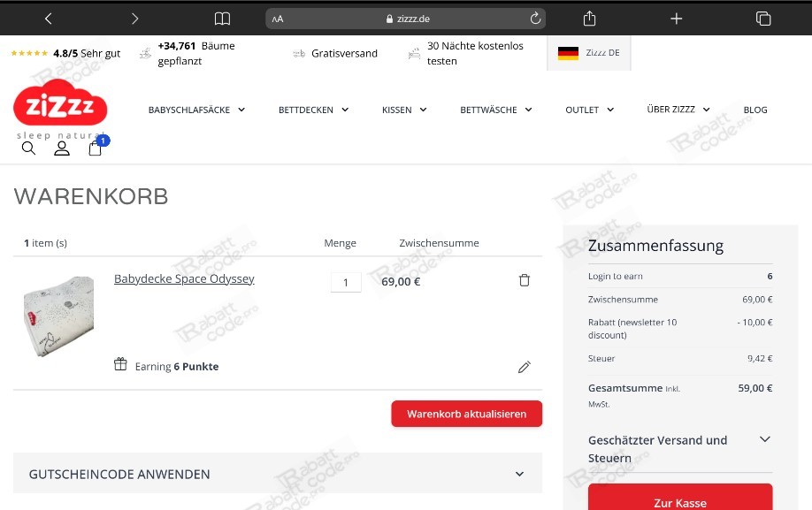This screenshot has height=510, width=812.
Task: Open the Safari share sheet icon
Action: click(589, 19)
